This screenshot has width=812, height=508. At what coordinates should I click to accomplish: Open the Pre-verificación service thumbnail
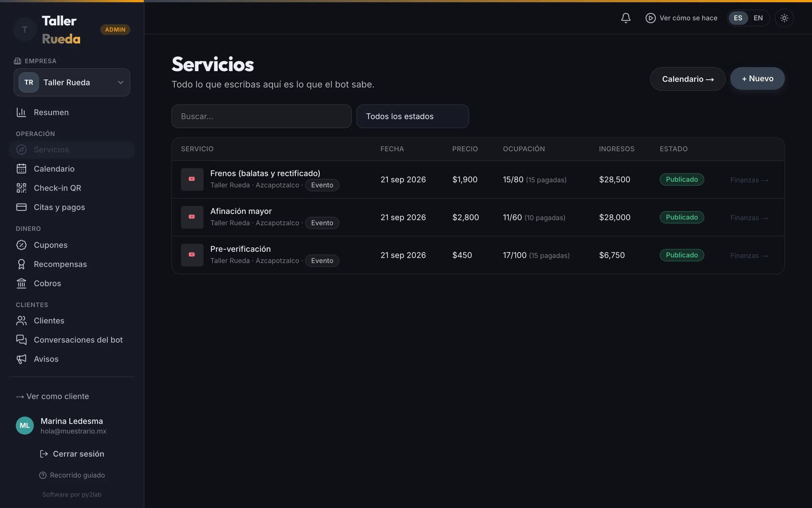tap(192, 255)
